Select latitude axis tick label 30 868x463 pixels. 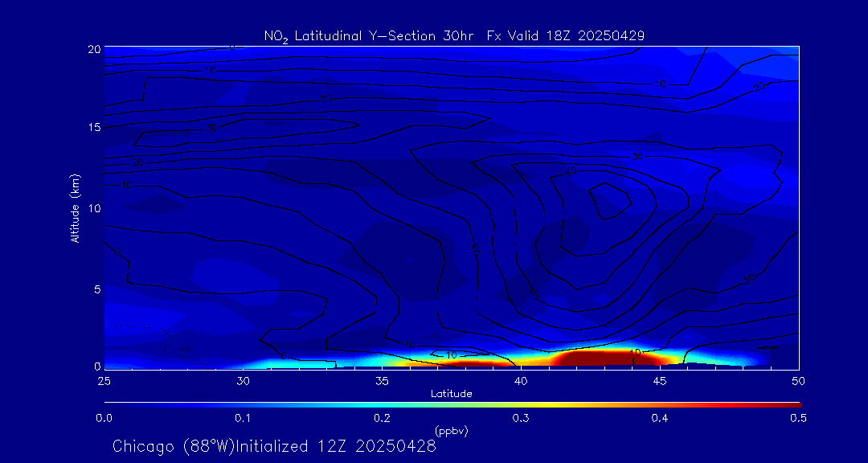tap(243, 380)
